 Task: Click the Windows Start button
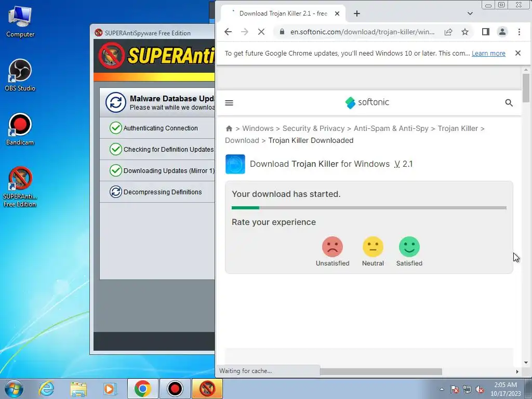[x=14, y=389]
